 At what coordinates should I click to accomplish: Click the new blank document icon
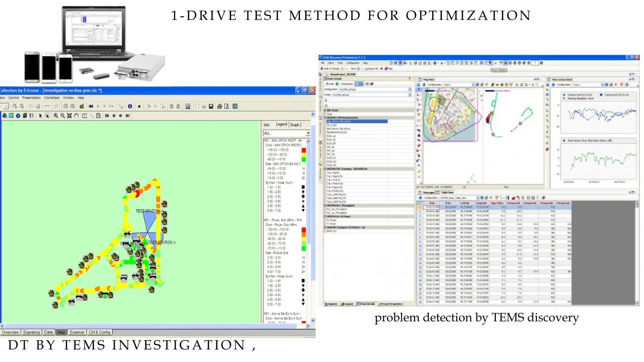197,107
